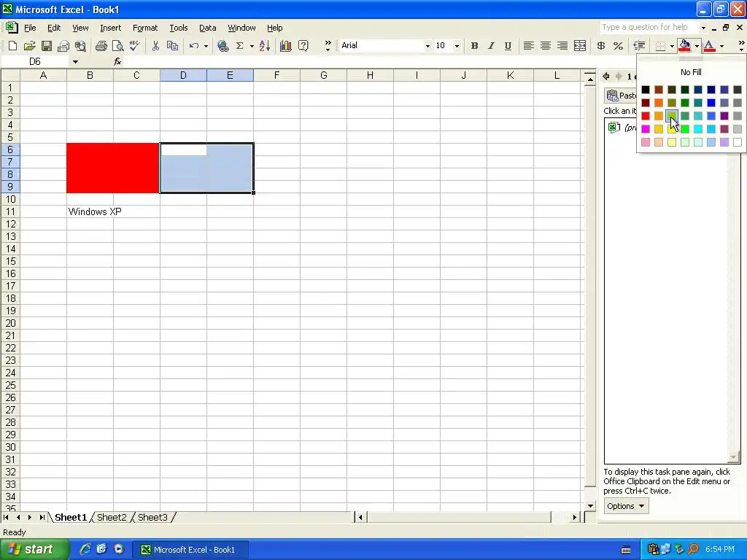
Task: Decrease indent using the toolbar icon
Action: pos(639,46)
